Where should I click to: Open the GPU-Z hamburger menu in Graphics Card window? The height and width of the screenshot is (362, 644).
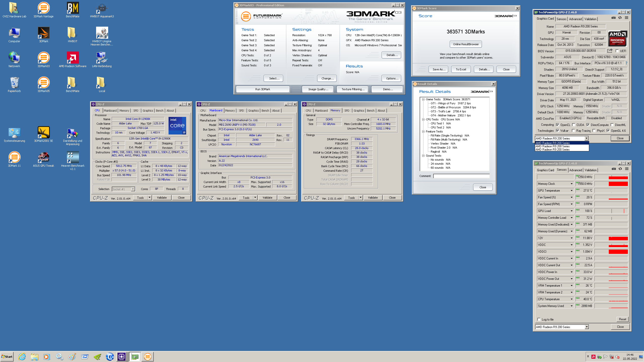coord(626,18)
